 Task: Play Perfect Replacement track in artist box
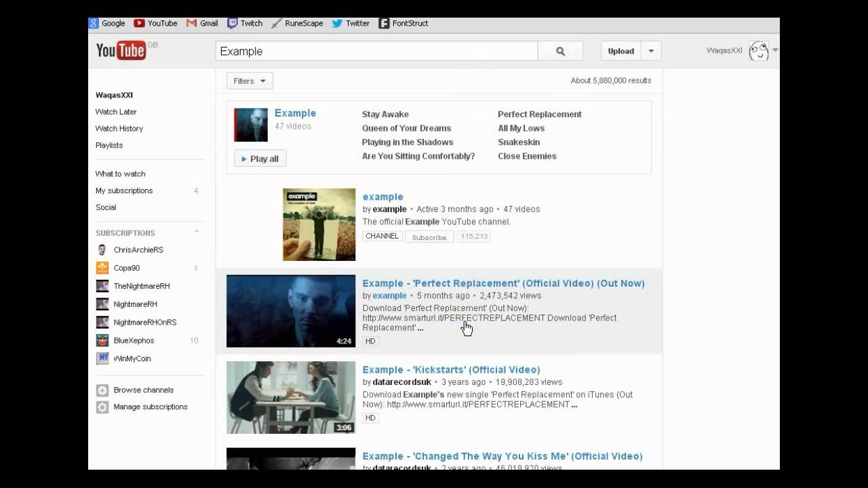540,115
